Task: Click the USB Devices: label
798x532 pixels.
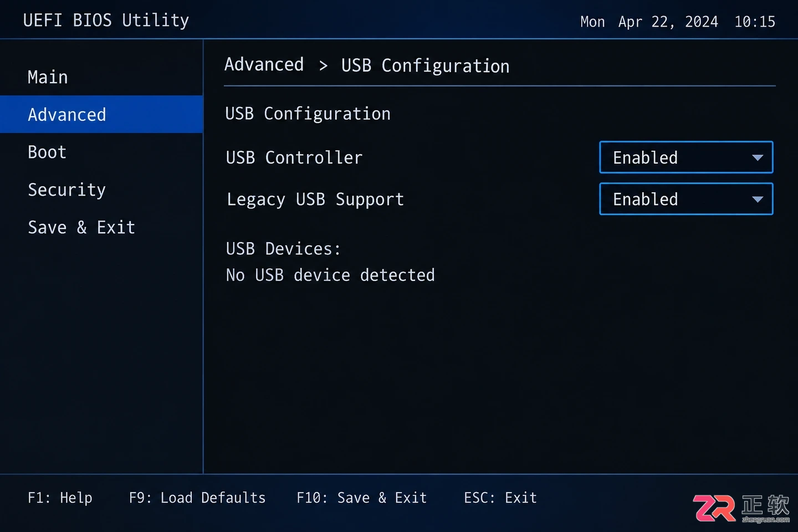Action: (283, 248)
